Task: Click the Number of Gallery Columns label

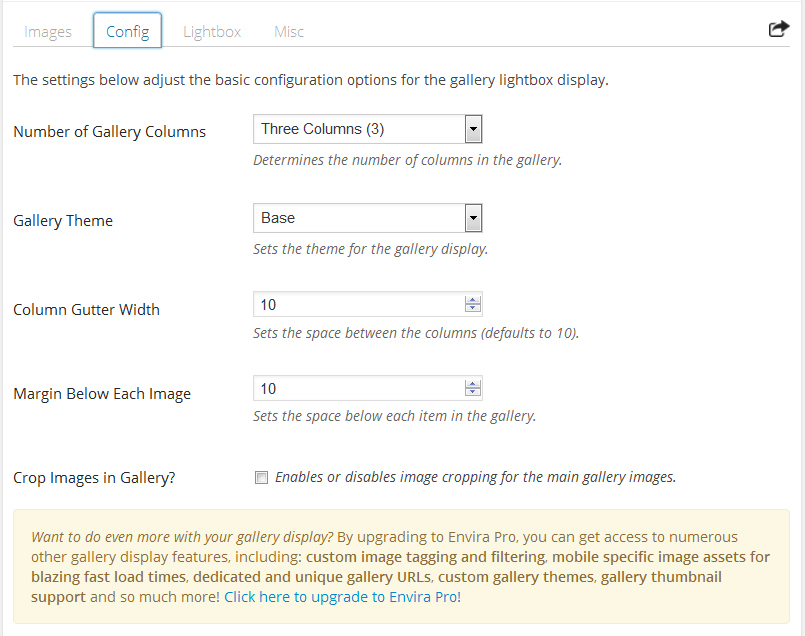Action: [x=109, y=132]
